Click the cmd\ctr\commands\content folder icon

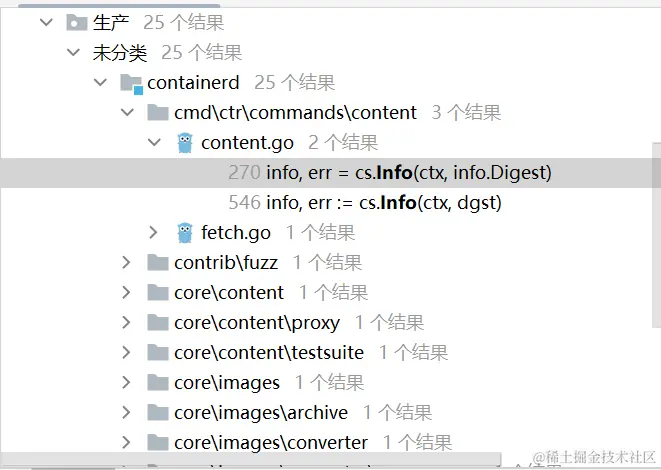pos(158,113)
